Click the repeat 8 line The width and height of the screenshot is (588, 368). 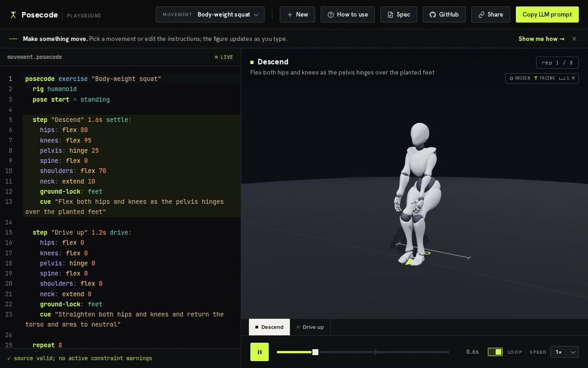(47, 345)
